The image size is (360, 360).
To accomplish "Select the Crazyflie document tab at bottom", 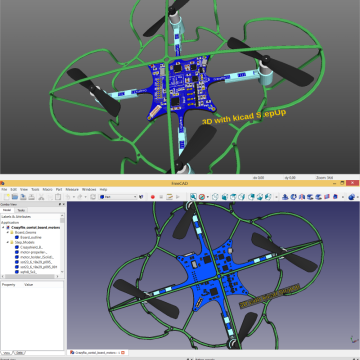I will click(x=98, y=352).
